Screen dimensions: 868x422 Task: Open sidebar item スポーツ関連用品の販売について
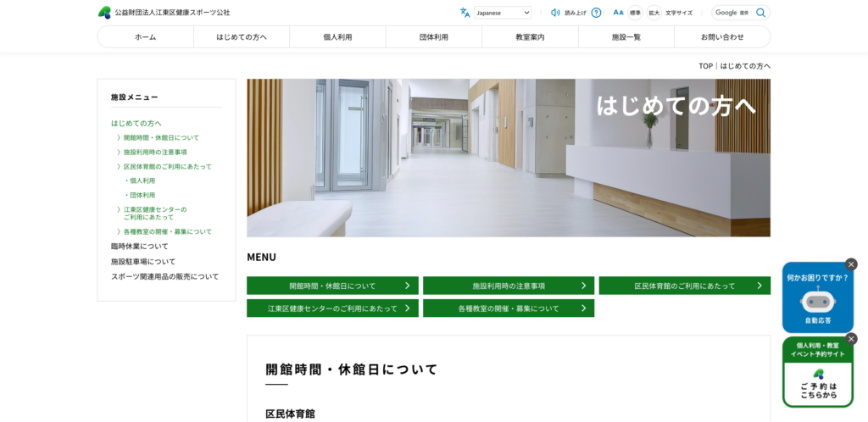(x=165, y=276)
